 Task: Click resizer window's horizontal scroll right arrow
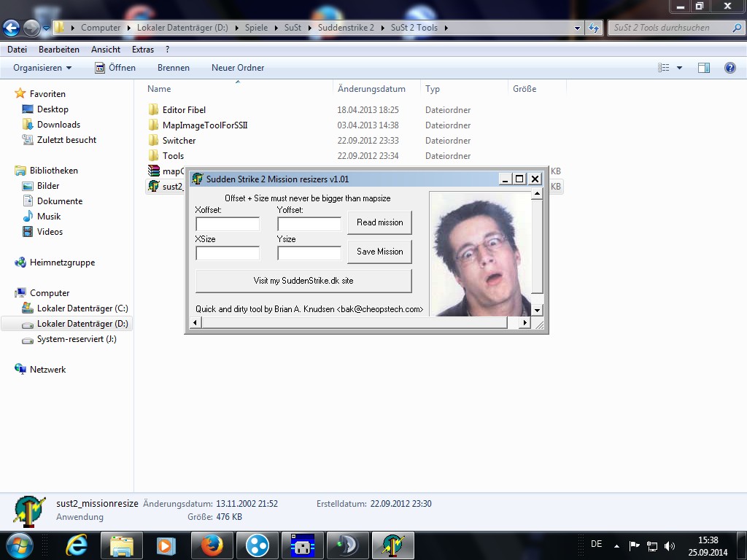(x=525, y=322)
